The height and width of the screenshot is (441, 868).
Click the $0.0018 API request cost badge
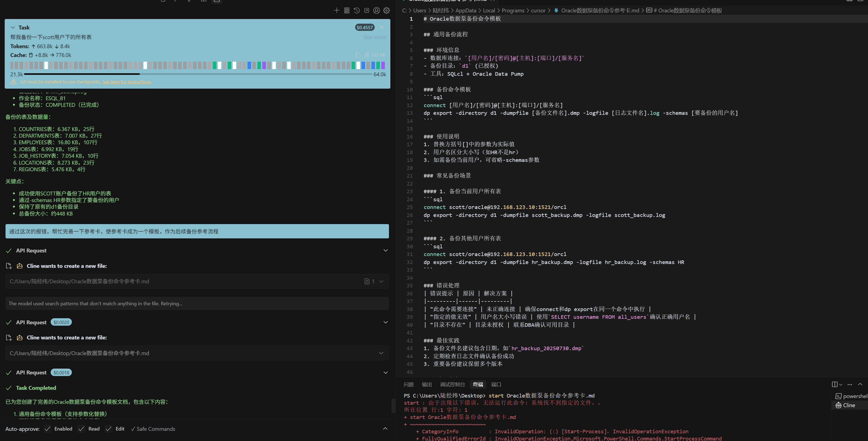pyautogui.click(x=61, y=373)
